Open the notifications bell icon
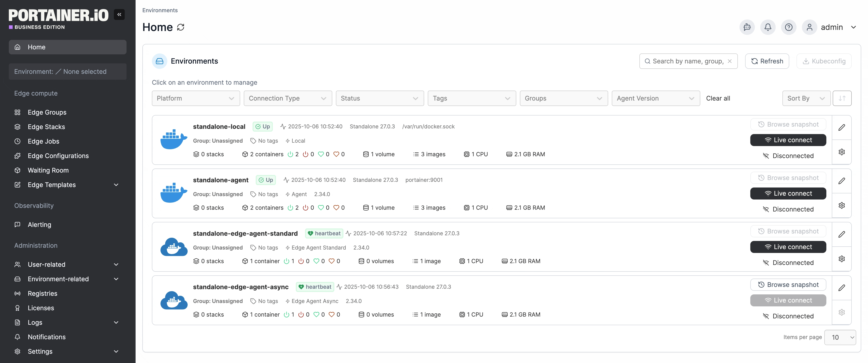 [x=768, y=27]
